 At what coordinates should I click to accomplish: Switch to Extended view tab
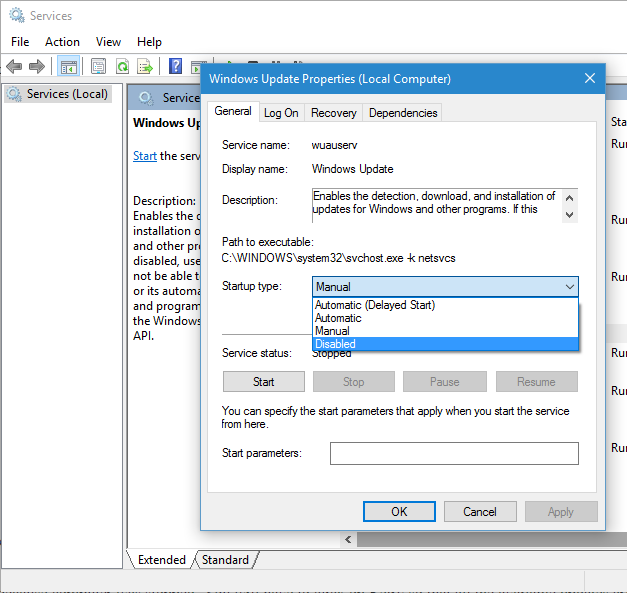coord(162,560)
